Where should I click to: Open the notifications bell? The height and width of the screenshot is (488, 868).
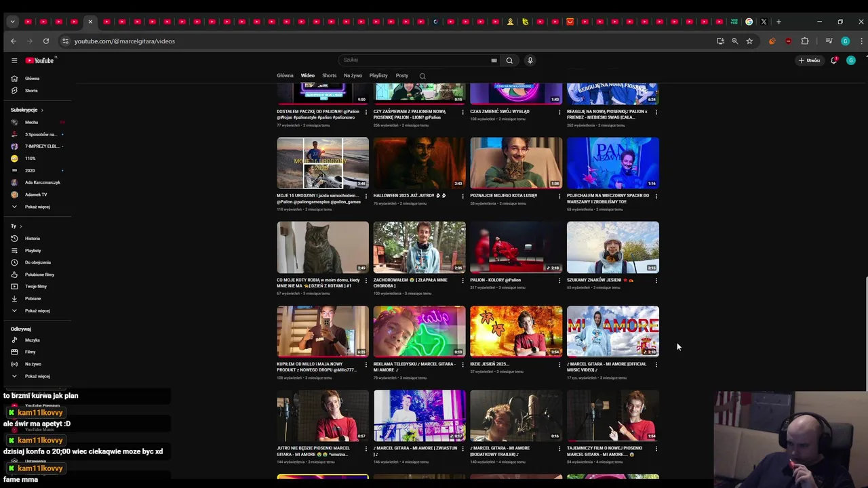coord(834,60)
